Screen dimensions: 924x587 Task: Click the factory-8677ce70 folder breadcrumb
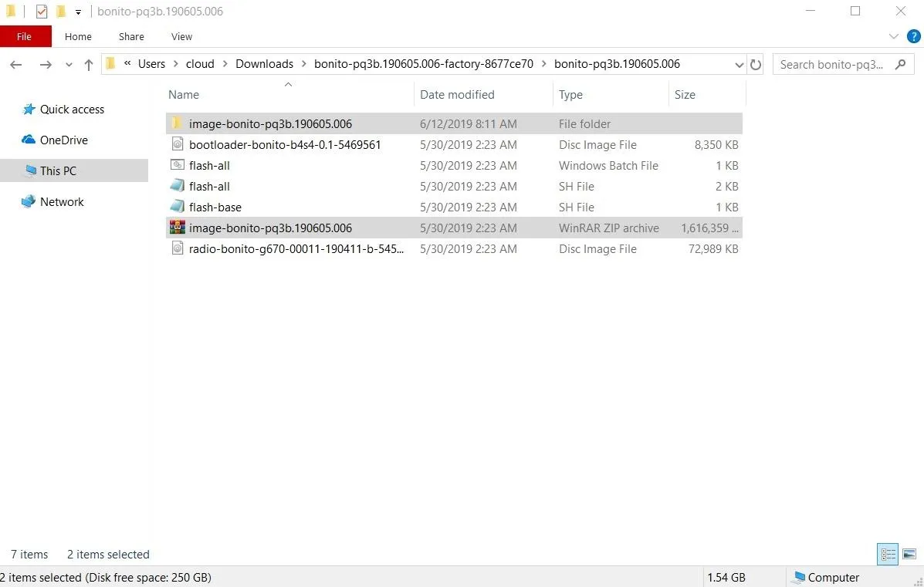[x=423, y=63]
